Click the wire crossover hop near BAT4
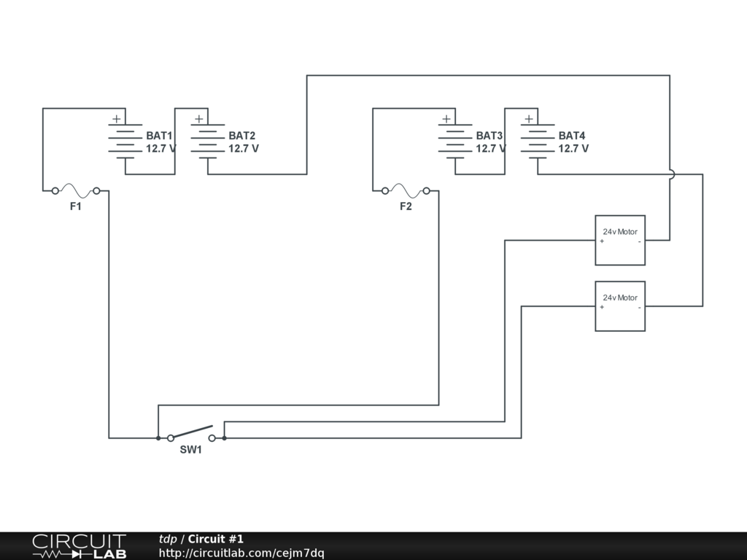The width and height of the screenshot is (747, 560). (670, 174)
